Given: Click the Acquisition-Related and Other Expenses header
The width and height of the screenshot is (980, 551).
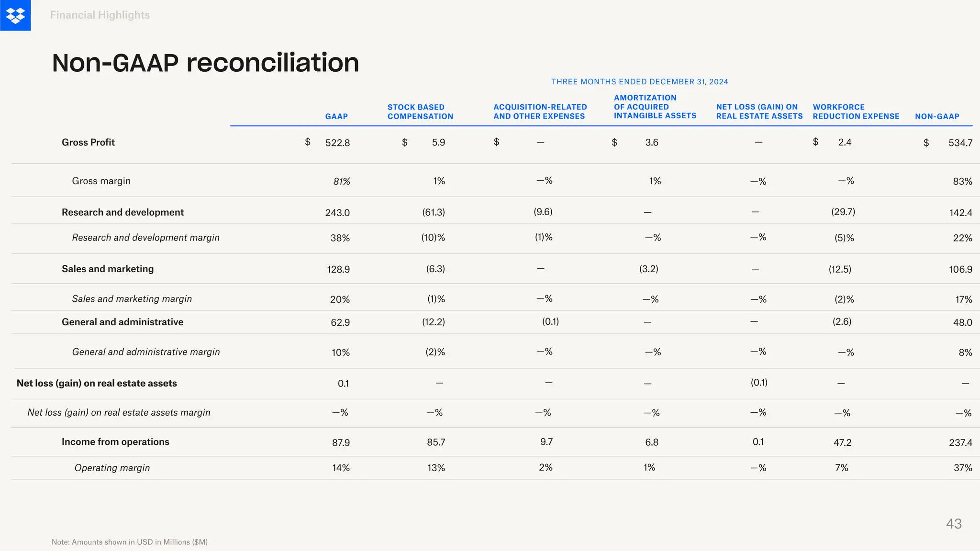Looking at the screenshot, I should 540,111.
